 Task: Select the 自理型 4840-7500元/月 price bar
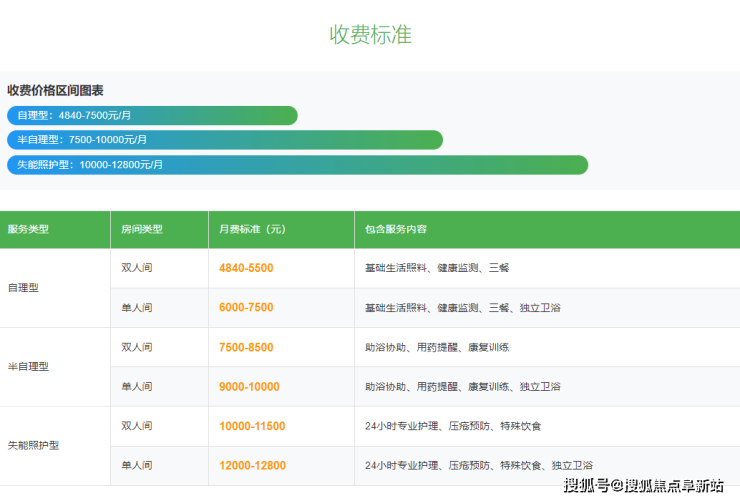[152, 116]
